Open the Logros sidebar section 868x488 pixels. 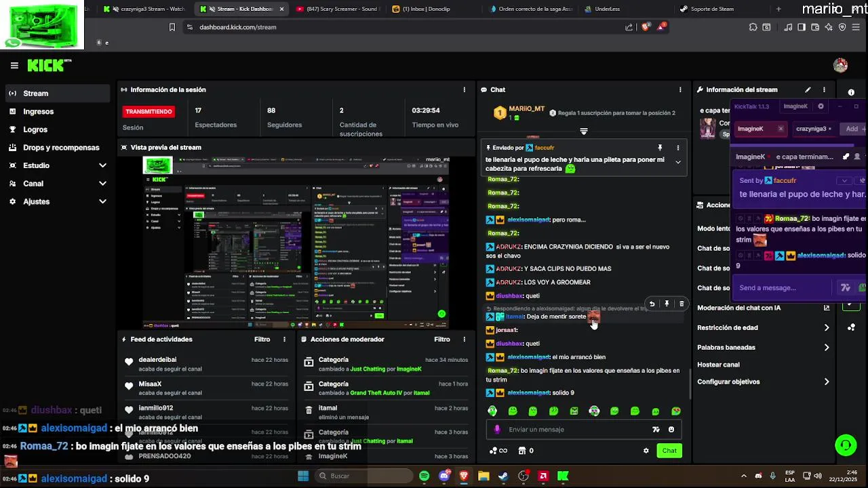point(56,129)
